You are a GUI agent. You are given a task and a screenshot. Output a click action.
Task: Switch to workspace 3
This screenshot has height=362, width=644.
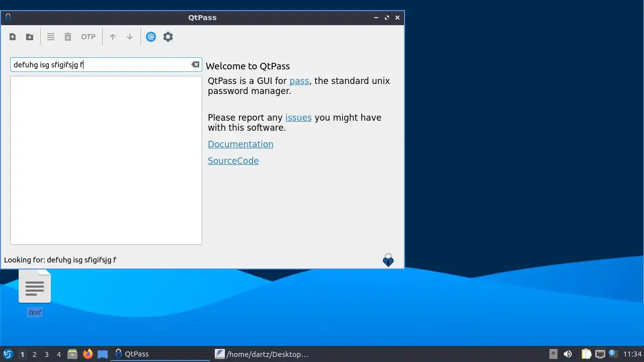point(46,354)
